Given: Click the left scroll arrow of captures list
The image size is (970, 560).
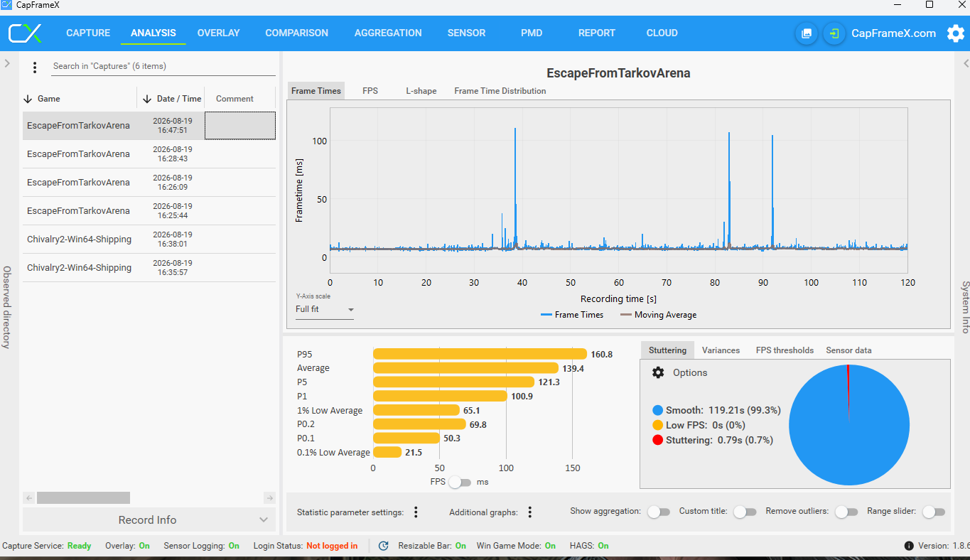Looking at the screenshot, I should (28, 498).
